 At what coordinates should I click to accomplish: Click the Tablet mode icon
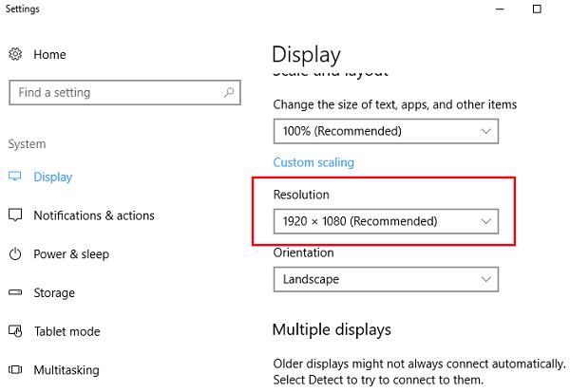(15, 332)
